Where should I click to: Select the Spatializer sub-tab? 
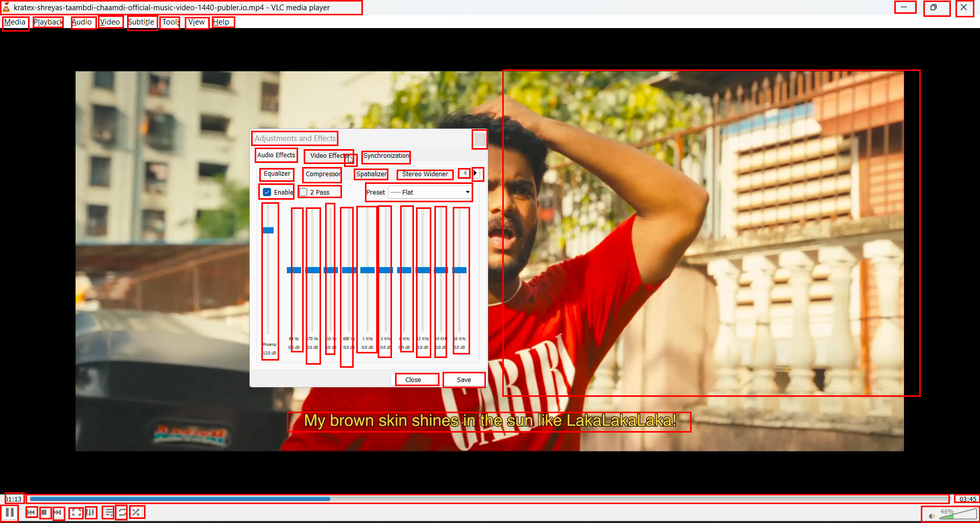372,174
